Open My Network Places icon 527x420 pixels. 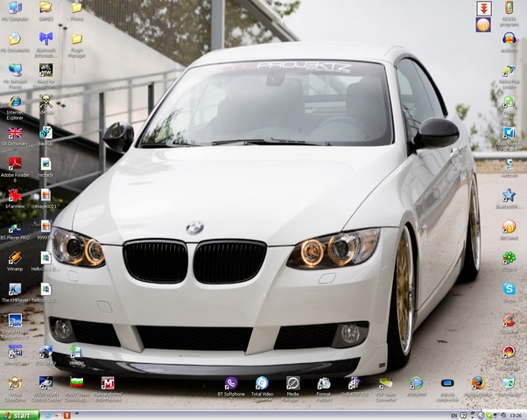click(15, 76)
